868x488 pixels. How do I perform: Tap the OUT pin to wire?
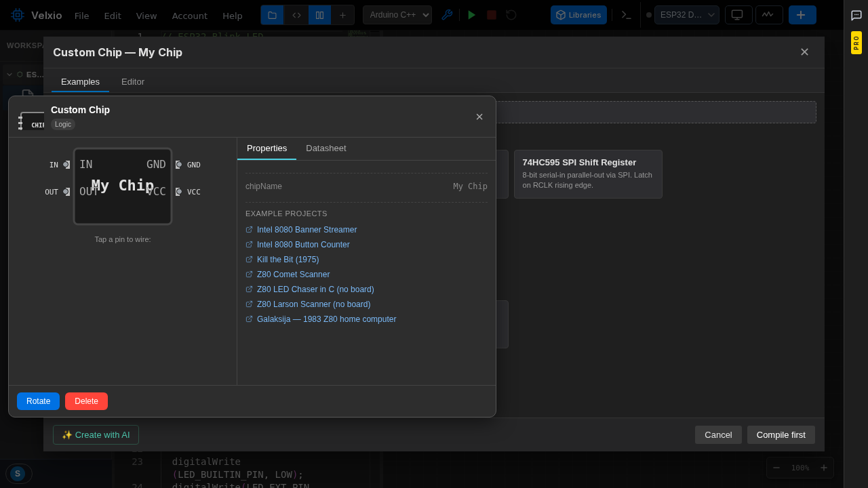click(x=66, y=192)
